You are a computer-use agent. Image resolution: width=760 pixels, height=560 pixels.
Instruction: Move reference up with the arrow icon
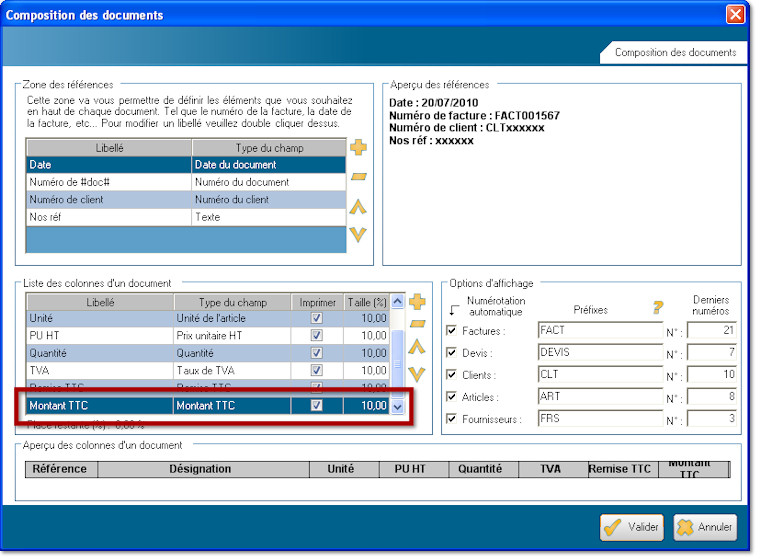358,207
